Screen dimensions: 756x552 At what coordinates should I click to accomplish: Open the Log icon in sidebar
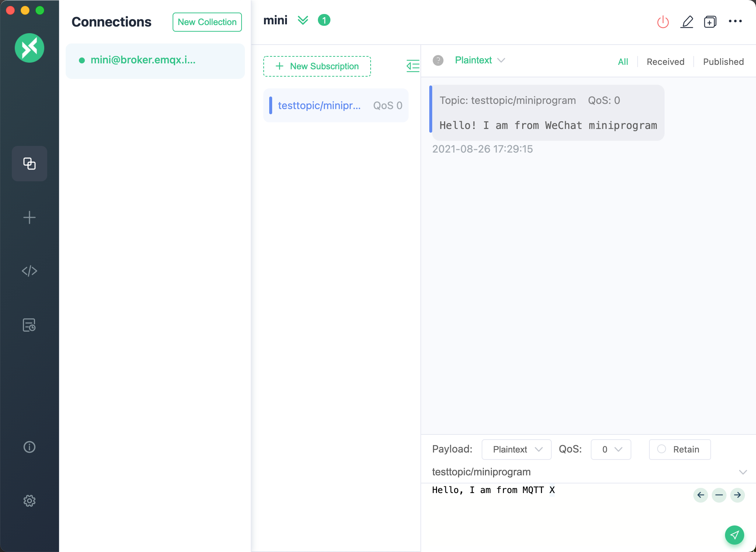click(30, 325)
